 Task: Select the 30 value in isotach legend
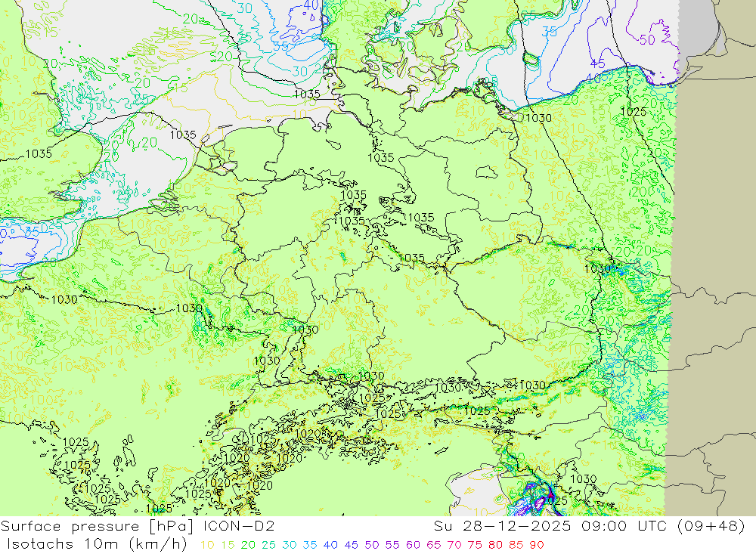(x=290, y=546)
